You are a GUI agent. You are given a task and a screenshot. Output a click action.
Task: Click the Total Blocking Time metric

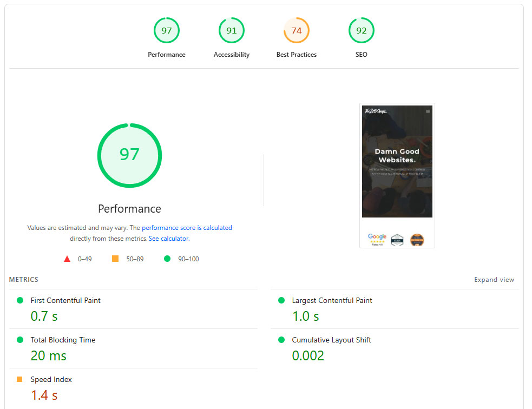coord(63,340)
